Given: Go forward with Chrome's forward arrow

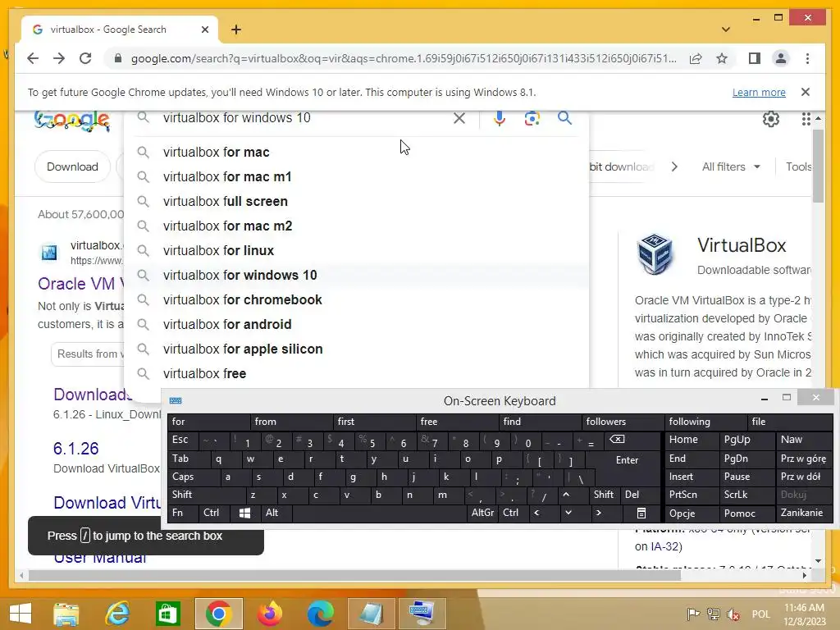Looking at the screenshot, I should (59, 58).
